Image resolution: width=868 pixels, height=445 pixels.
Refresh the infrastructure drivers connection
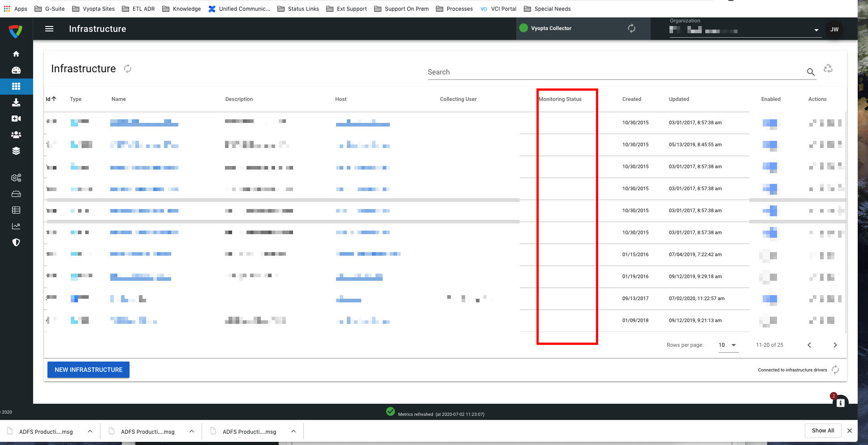835,370
